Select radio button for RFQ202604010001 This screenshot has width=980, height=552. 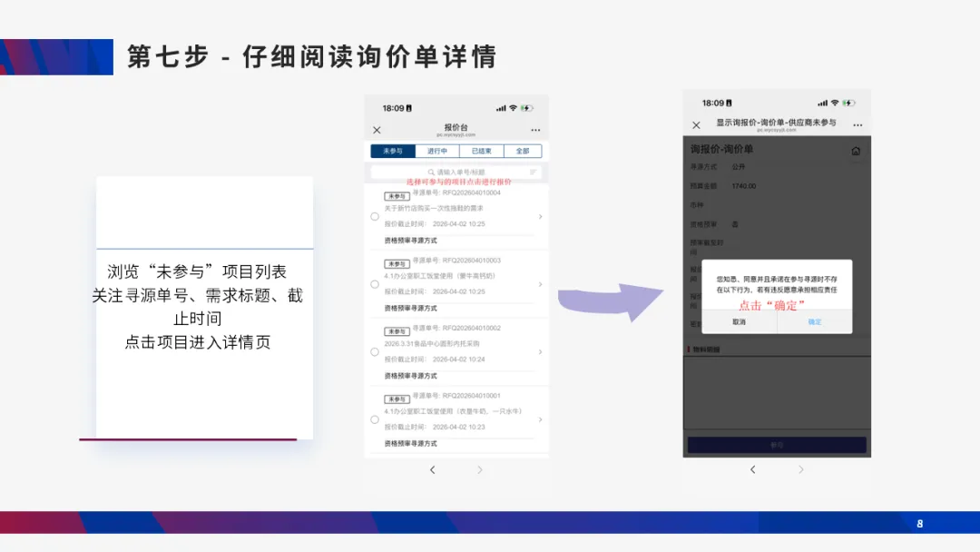click(x=375, y=419)
